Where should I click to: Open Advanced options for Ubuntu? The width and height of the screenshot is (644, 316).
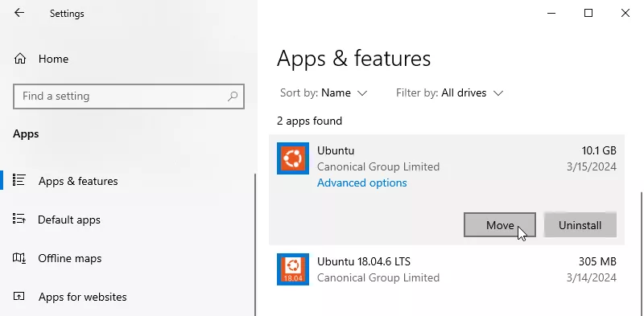click(x=361, y=183)
